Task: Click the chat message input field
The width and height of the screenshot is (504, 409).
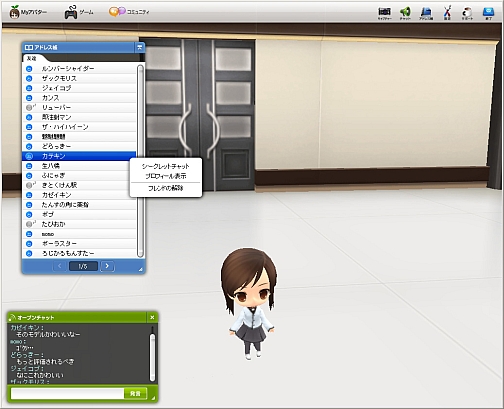Action: point(67,393)
